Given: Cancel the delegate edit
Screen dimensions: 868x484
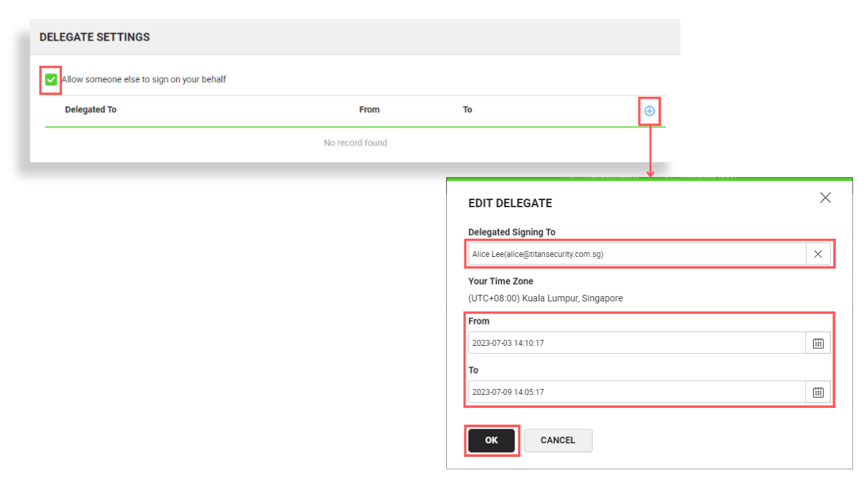Looking at the screenshot, I should (x=558, y=440).
